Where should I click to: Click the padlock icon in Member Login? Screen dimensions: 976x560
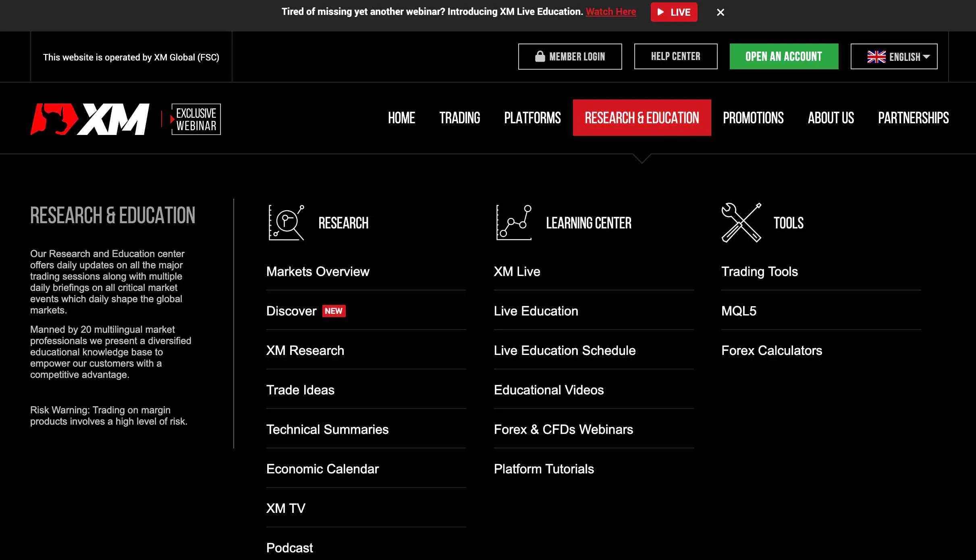(x=540, y=56)
